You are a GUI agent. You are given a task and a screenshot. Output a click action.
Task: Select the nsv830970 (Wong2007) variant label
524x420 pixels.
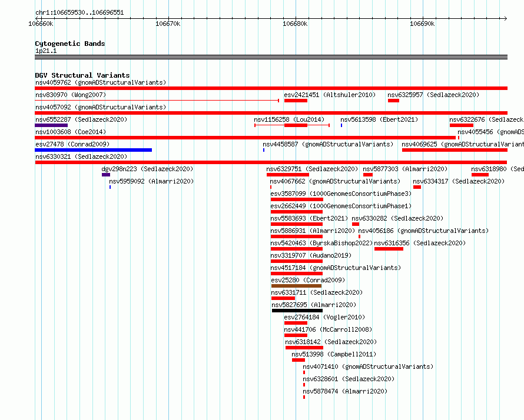pos(71,95)
